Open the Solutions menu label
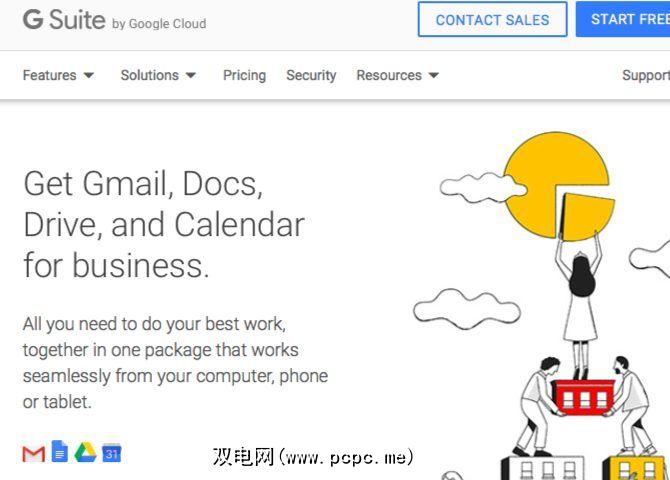Viewport: 670px width, 480px height. tap(150, 75)
